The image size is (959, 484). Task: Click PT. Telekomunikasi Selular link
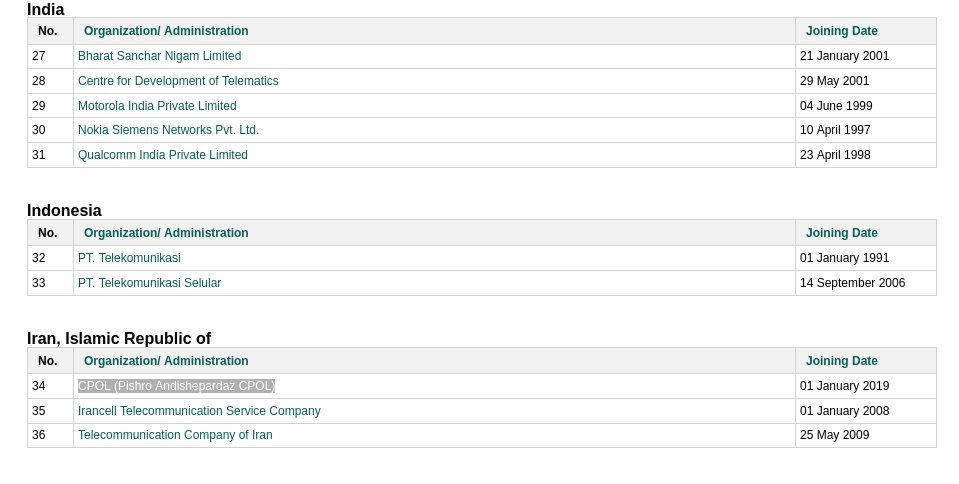coord(149,283)
